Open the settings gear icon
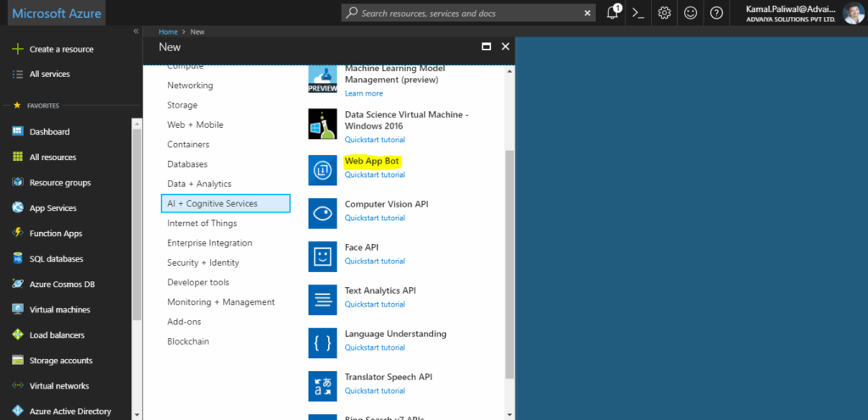868x420 pixels. tap(665, 13)
